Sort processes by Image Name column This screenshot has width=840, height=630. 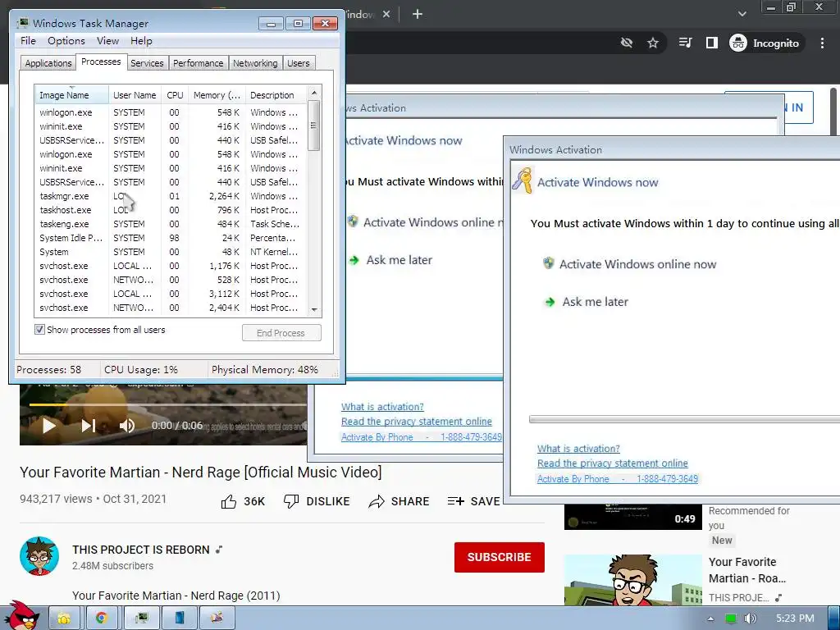(x=72, y=95)
